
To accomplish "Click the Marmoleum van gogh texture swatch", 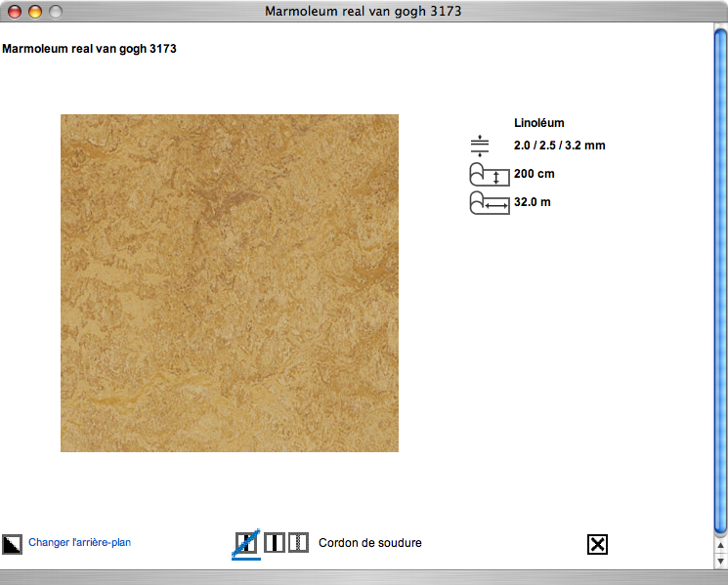I will [x=230, y=283].
